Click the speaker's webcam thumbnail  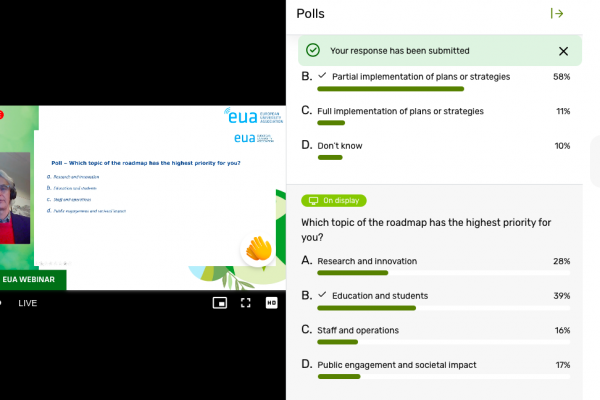[x=15, y=197]
